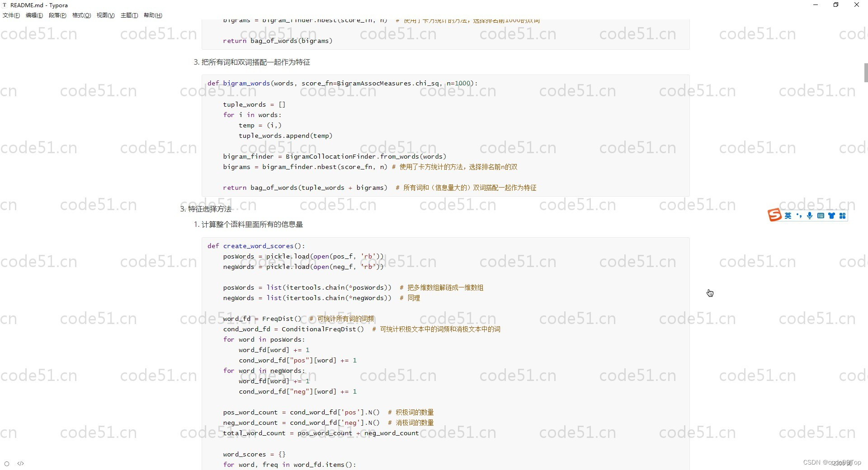Click the line tuple_words.append(temp)
The height and width of the screenshot is (470, 868).
[286, 136]
